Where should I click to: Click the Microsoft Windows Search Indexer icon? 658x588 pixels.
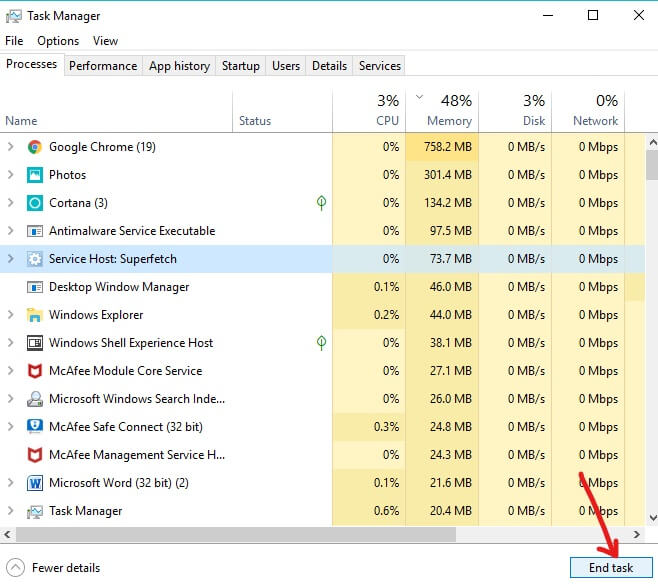34,399
